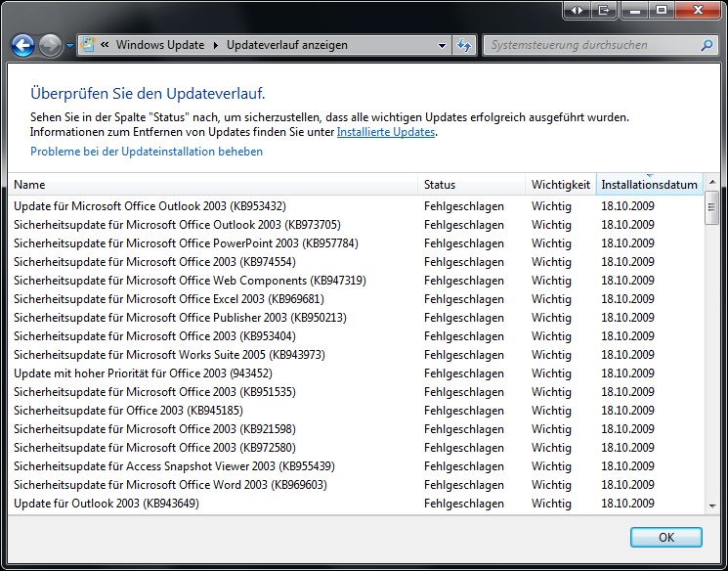Click the scrollbar up arrow
728x571 pixels.
(x=712, y=182)
